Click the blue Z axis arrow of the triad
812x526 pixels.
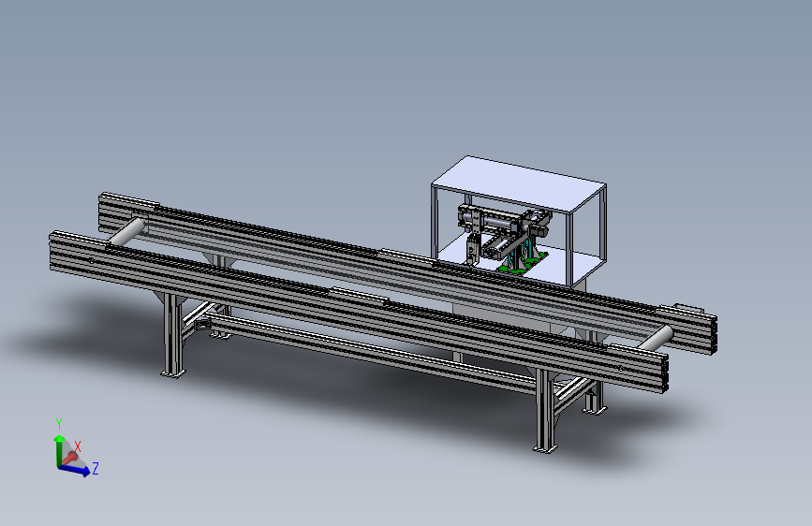point(76,470)
